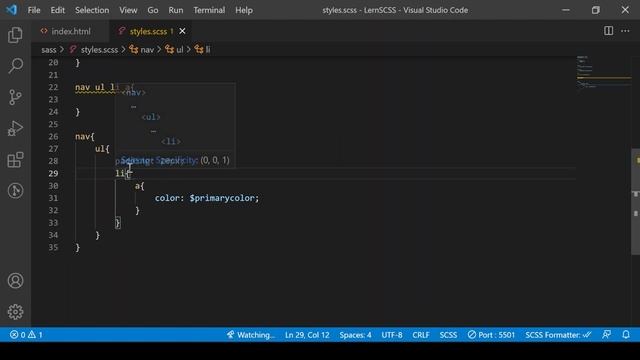The width and height of the screenshot is (640, 360).
Task: Open the Run menu
Action: click(x=176, y=10)
